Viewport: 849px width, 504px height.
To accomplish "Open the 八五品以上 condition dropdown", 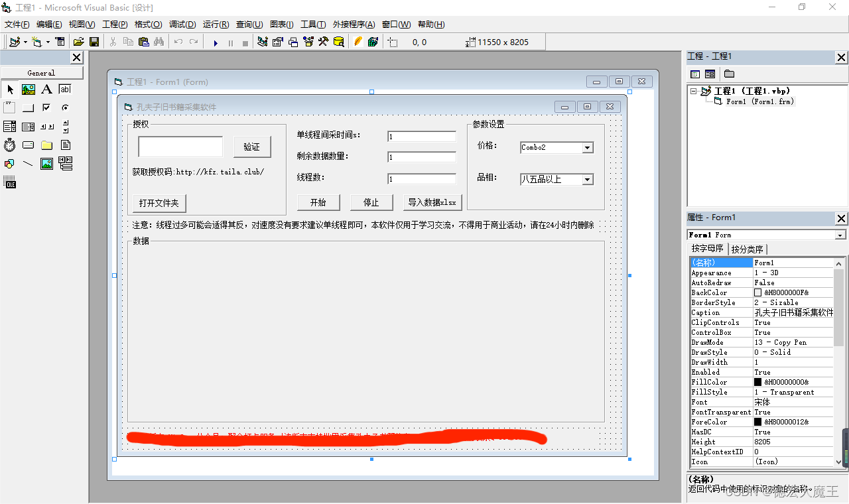I will pos(588,180).
